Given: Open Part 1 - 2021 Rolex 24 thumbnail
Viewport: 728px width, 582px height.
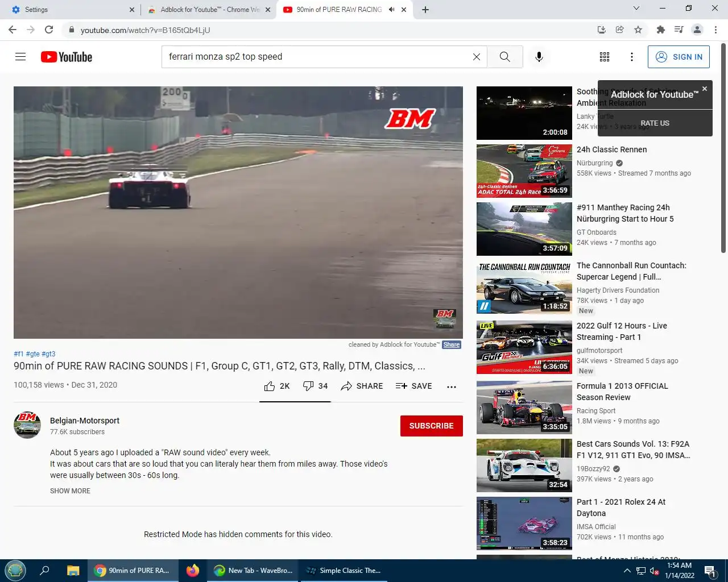Looking at the screenshot, I should coord(524,523).
